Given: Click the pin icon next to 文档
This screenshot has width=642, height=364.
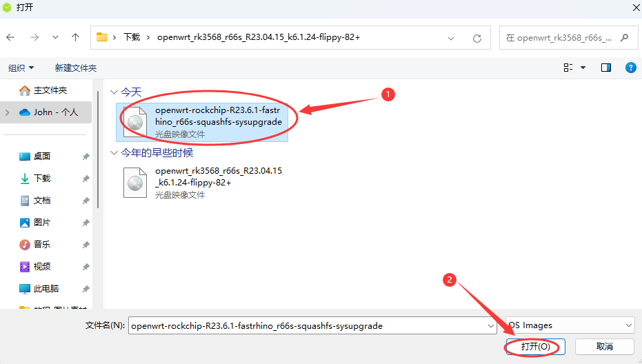Looking at the screenshot, I should click(86, 201).
